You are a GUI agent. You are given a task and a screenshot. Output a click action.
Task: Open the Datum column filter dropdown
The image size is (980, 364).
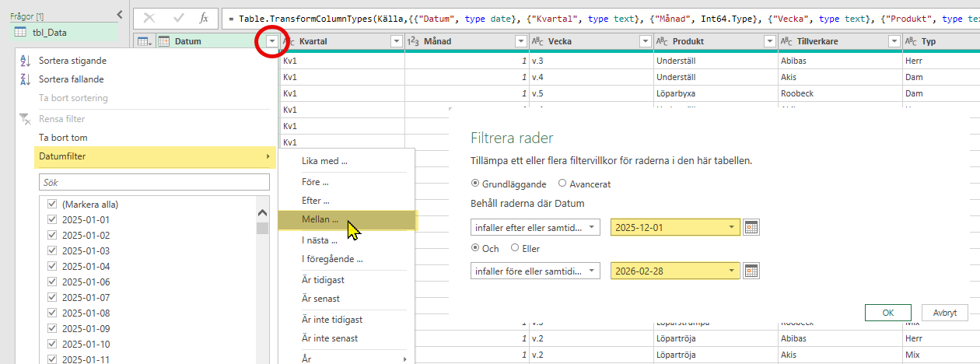(x=271, y=41)
